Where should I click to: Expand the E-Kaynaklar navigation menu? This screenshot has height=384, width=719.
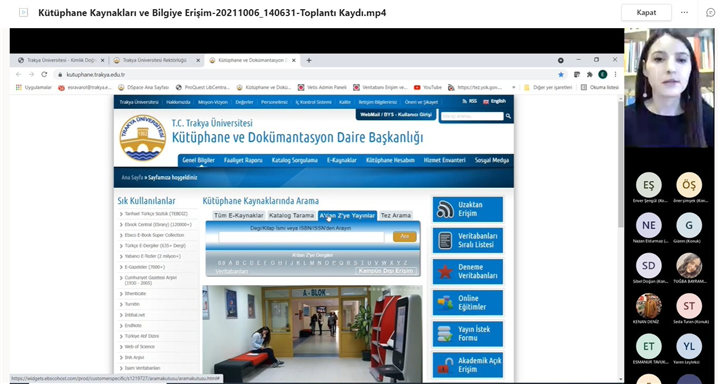(342, 160)
